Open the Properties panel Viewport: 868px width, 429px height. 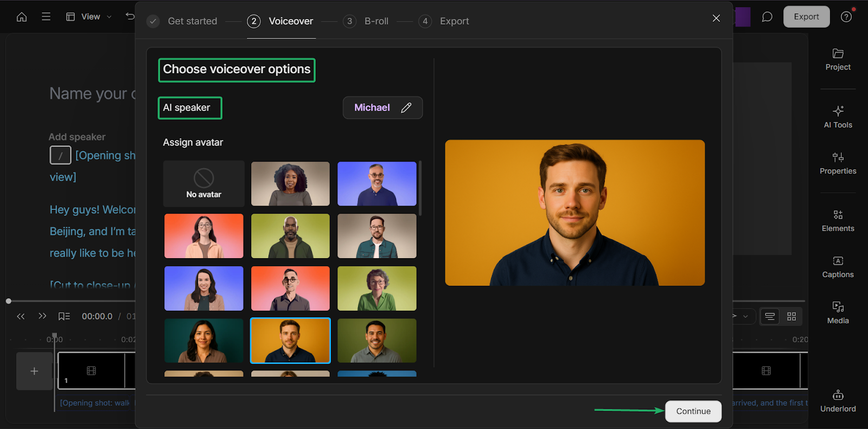[838, 163]
